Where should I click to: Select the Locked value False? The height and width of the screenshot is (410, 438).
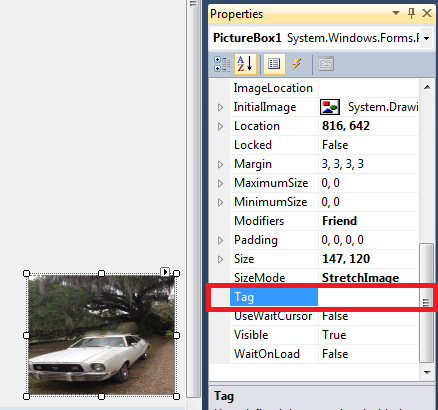[x=335, y=145]
